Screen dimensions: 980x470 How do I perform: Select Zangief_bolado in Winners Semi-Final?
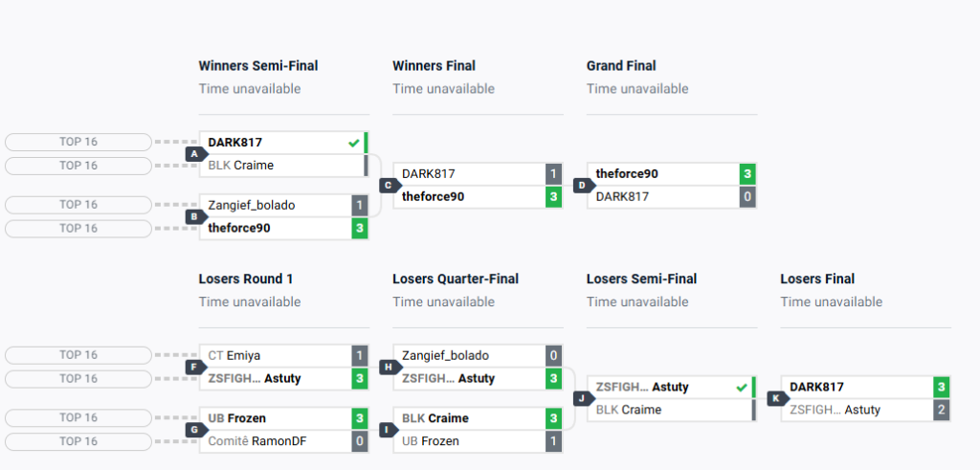point(252,205)
